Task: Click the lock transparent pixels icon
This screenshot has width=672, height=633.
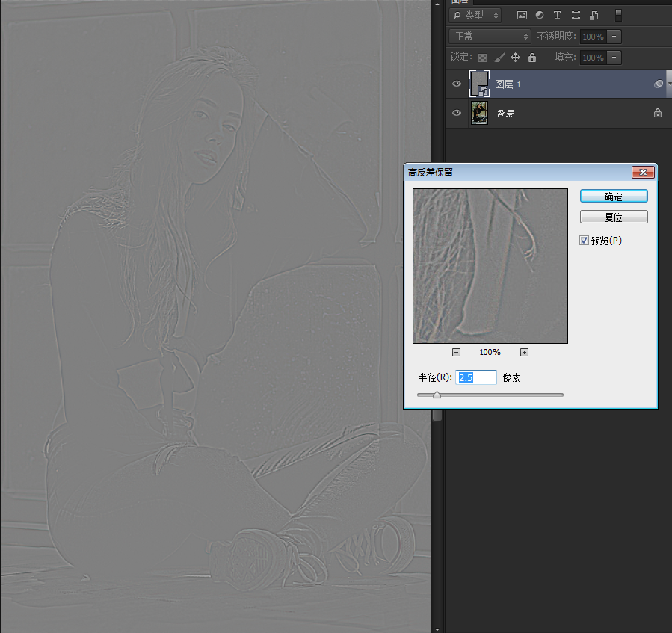Action: pyautogui.click(x=483, y=58)
